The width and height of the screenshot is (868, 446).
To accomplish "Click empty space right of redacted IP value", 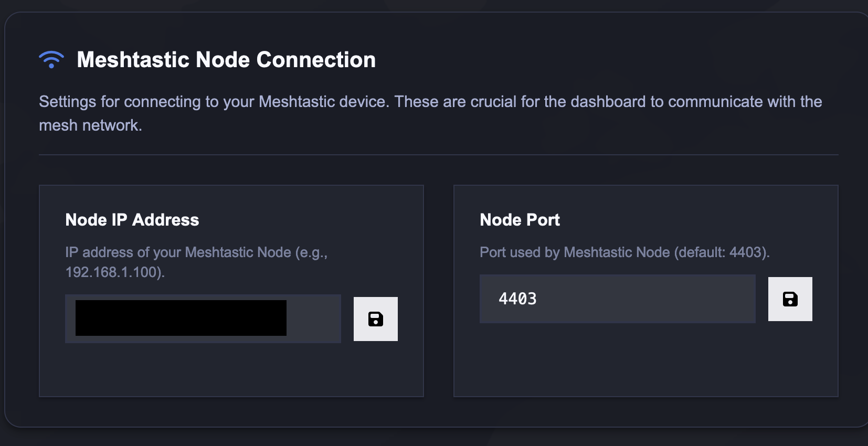I will 313,318.
